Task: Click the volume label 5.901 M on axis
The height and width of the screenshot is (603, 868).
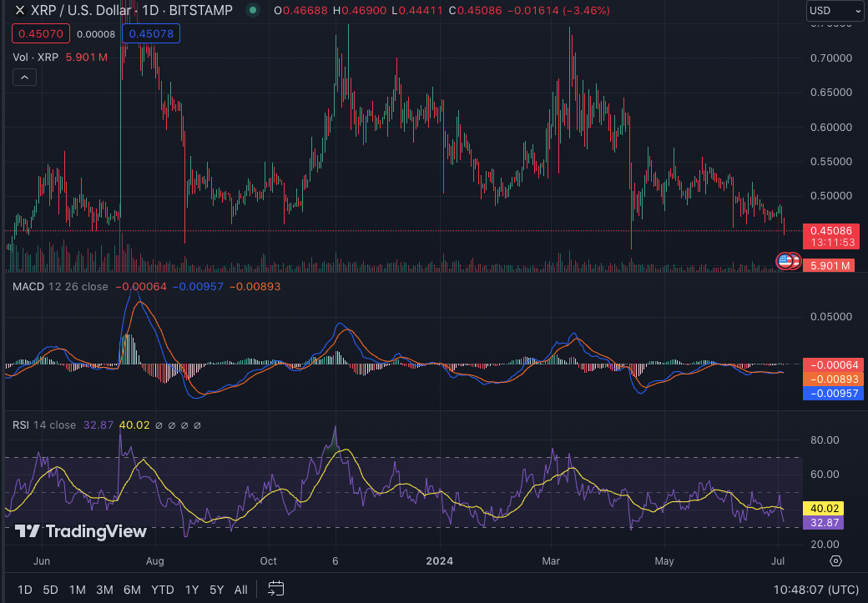Action: pos(830,265)
